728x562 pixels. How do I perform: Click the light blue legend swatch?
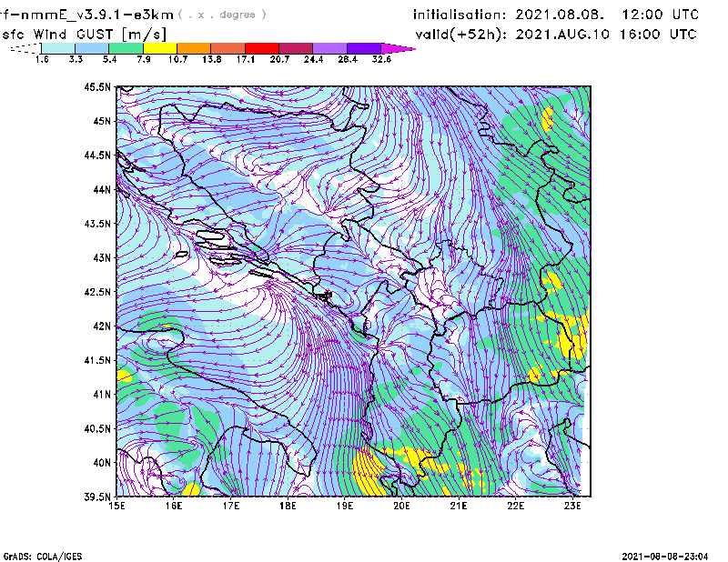pos(92,48)
